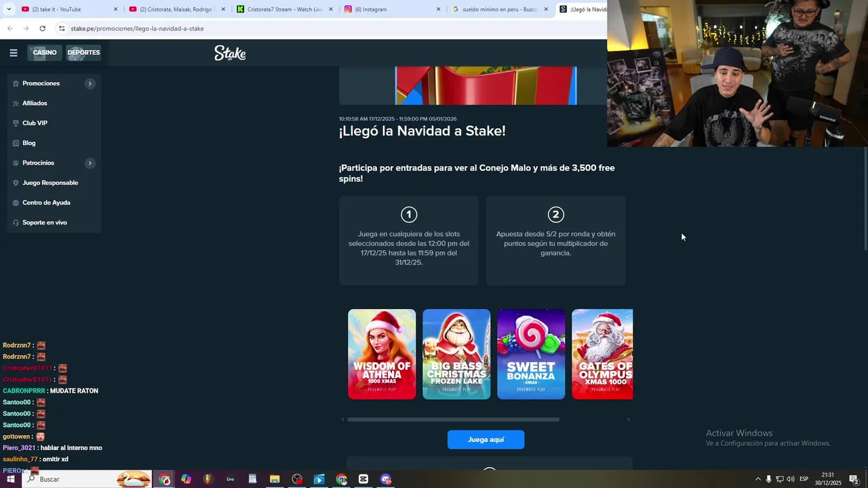This screenshot has height=488, width=868.
Task: Open the Live app in taskbar
Action: click(231, 479)
